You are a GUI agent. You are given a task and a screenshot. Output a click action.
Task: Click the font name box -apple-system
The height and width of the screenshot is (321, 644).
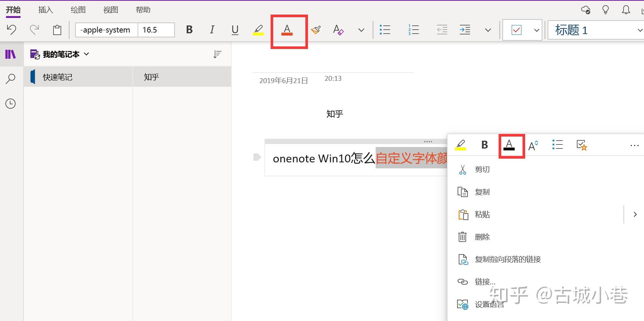(x=107, y=30)
